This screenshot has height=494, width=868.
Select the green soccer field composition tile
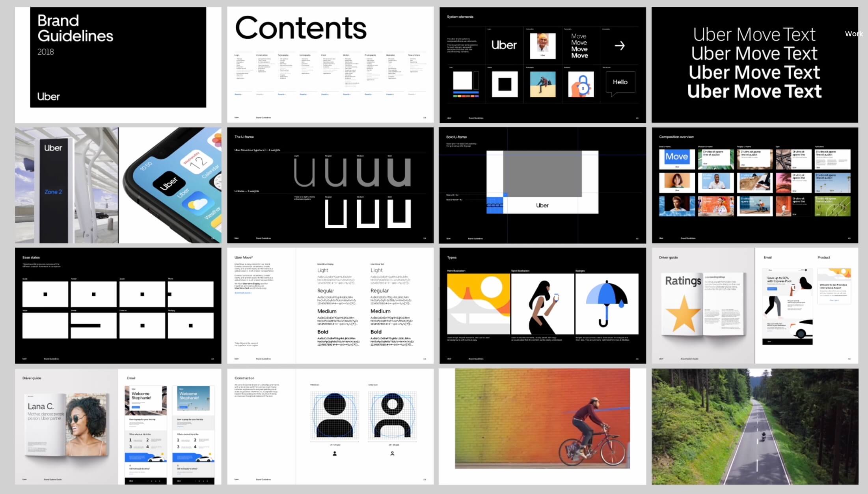[x=833, y=206]
